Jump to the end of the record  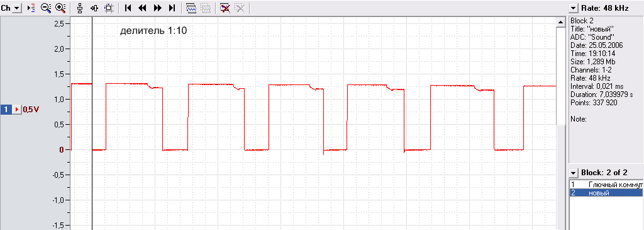[x=172, y=8]
